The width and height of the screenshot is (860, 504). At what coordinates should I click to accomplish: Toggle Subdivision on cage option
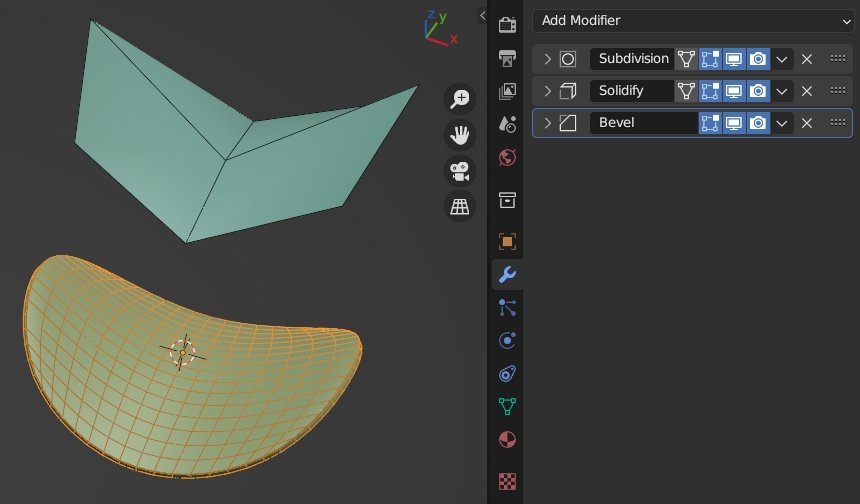pos(686,59)
